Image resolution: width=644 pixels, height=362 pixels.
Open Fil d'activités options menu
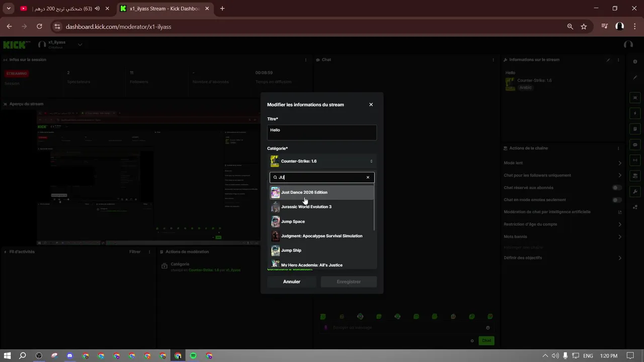pyautogui.click(x=149, y=252)
